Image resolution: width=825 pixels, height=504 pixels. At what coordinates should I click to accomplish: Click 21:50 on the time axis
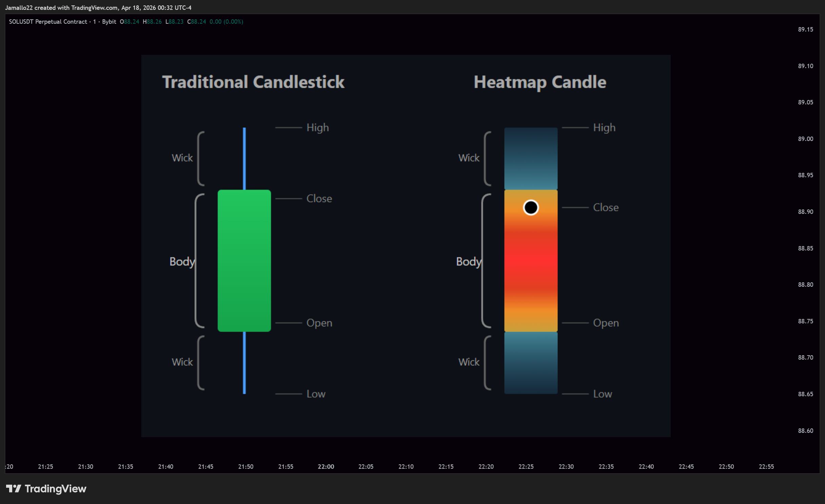click(x=245, y=467)
